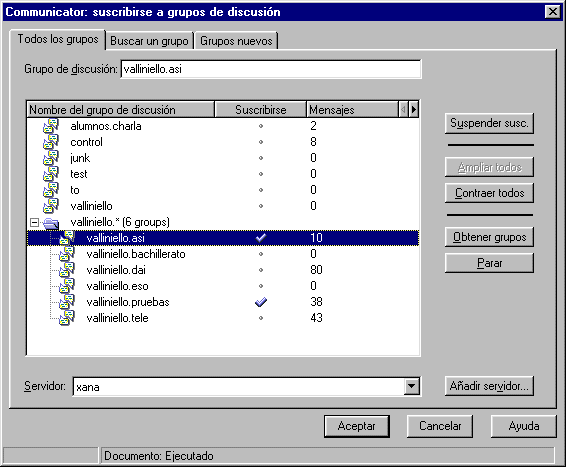Viewport: 566px width, 467px height.
Task: Toggle subscription checkmark for valliniello.asi
Action: (x=261, y=238)
